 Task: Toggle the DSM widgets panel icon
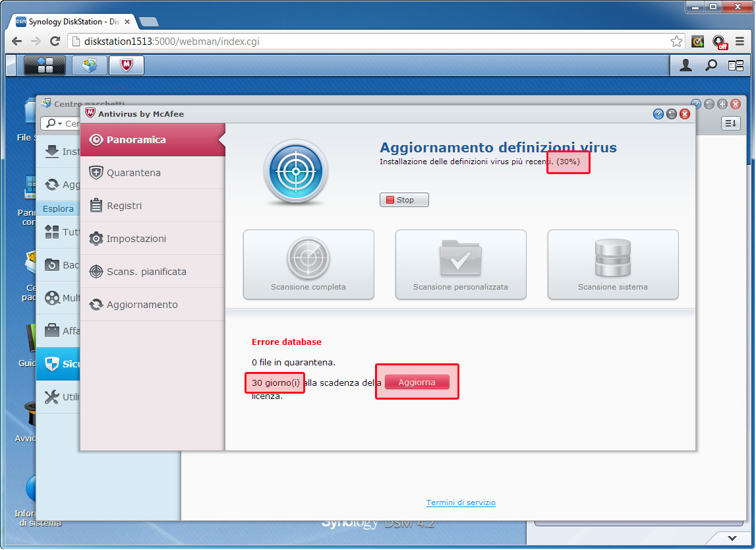coord(736,65)
